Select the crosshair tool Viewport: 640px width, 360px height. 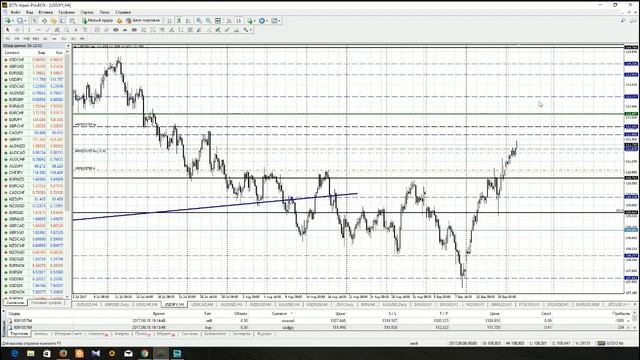click(17, 30)
